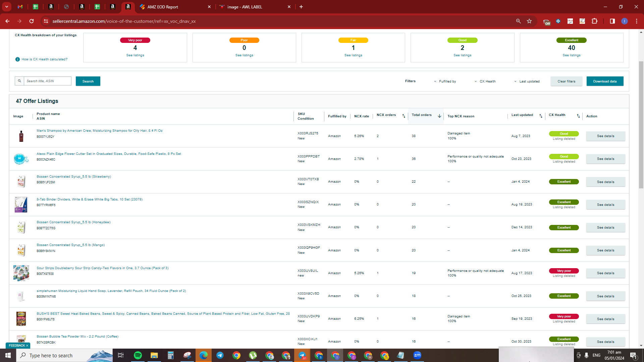Click Download data
644x362 pixels.
tap(605, 81)
